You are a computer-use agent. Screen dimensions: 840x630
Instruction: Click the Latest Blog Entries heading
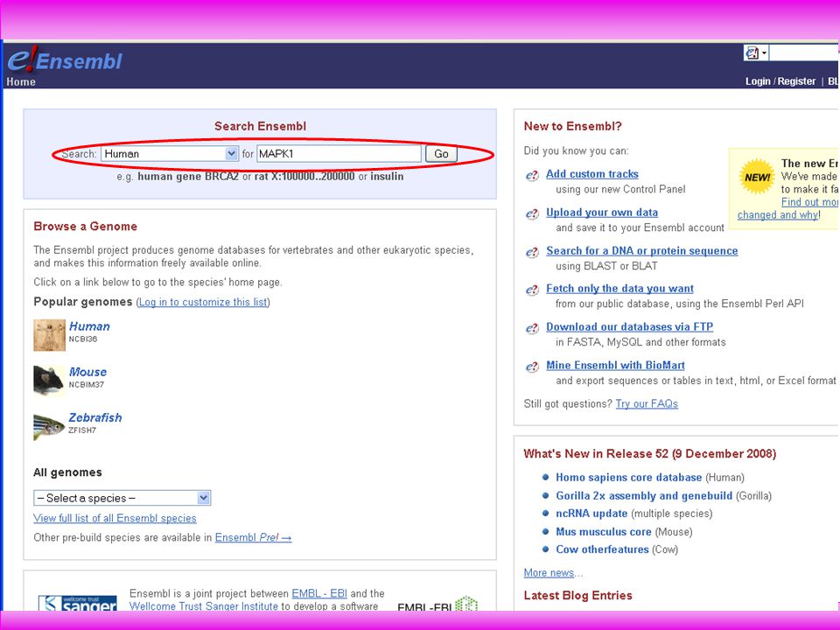click(578, 596)
